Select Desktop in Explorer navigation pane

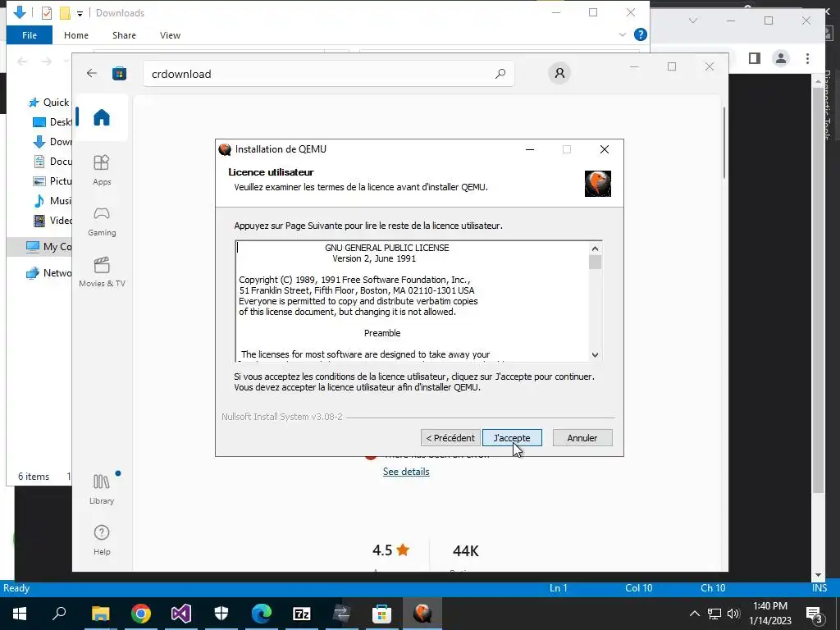(52, 122)
